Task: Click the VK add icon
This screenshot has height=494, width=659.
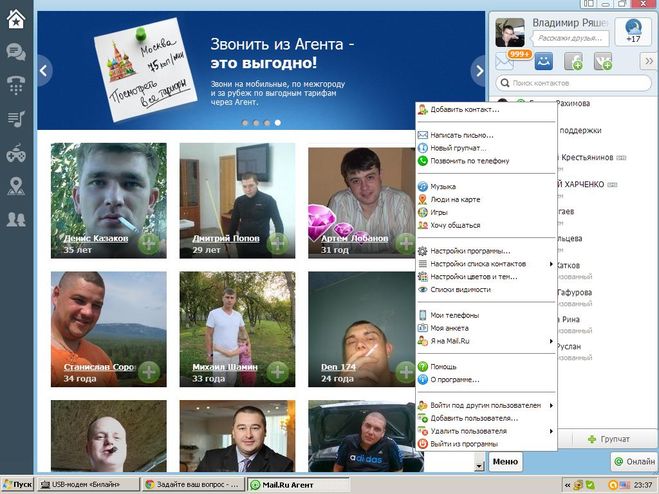Action: 603,62
